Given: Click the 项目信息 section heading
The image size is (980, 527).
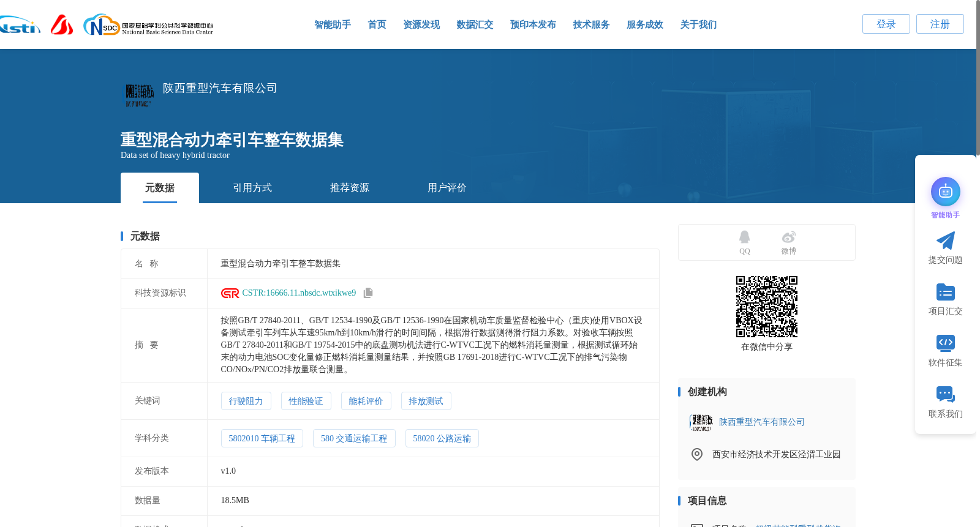Looking at the screenshot, I should (x=707, y=501).
